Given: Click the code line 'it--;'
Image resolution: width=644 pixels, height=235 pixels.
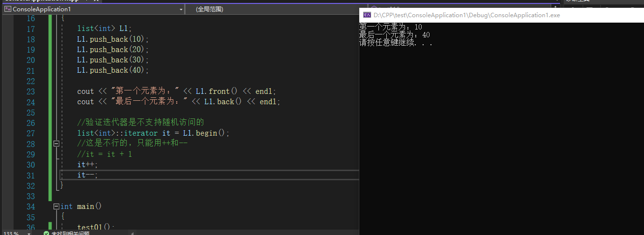Looking at the screenshot, I should tap(87, 175).
